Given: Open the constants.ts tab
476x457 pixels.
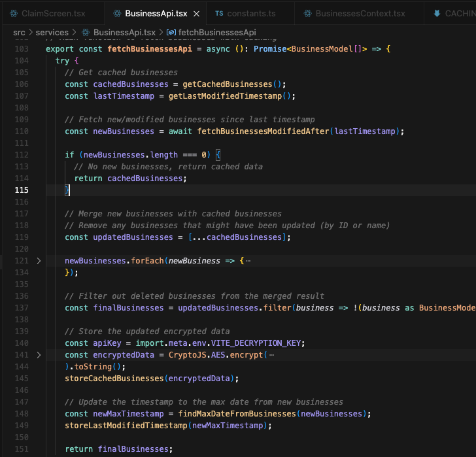Looking at the screenshot, I should point(251,14).
